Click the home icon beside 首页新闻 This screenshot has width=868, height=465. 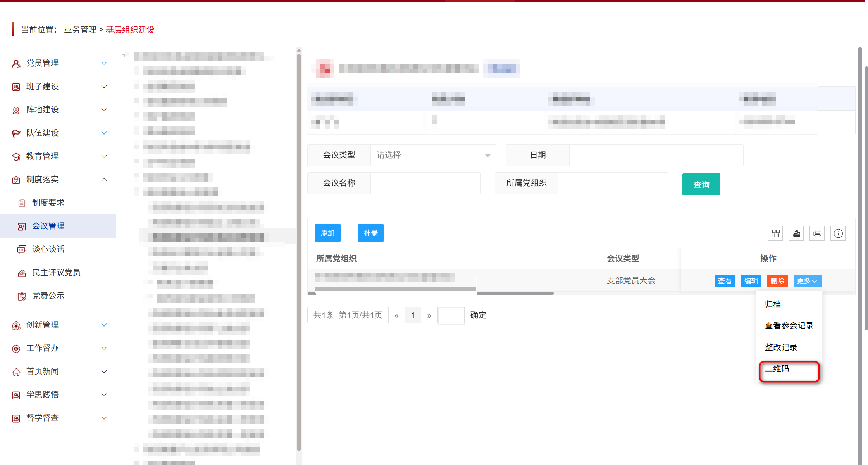tap(16, 371)
